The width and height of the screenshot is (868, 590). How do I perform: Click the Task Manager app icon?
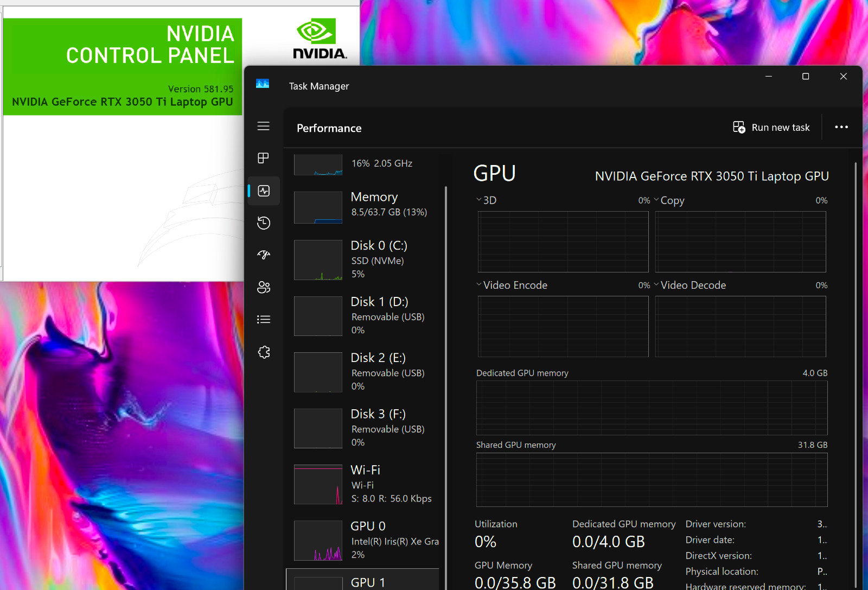(x=263, y=84)
